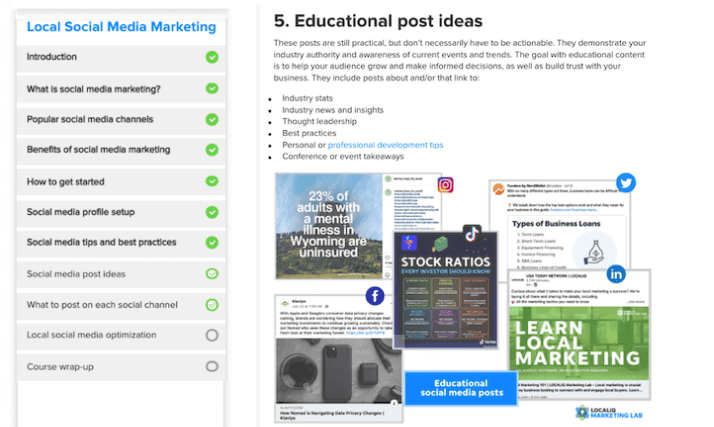Click the TikTok icon above Stock Ratios
This screenshot has width=714, height=427.
[472, 234]
